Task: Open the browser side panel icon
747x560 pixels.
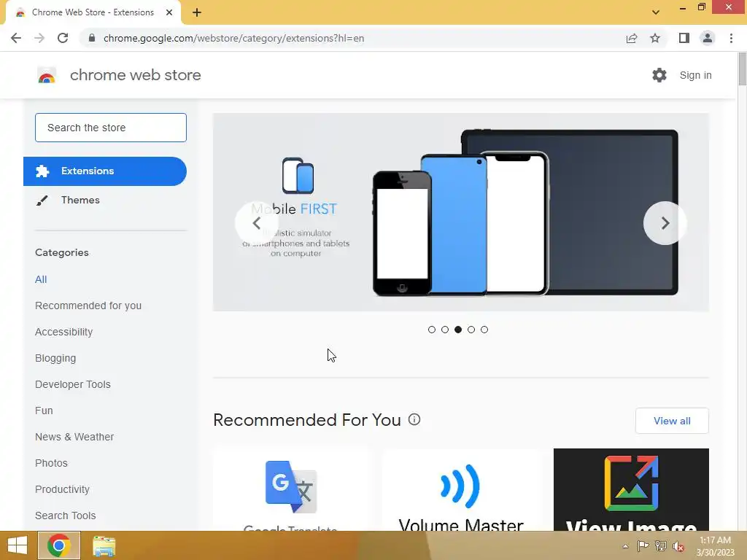Action: click(x=684, y=38)
